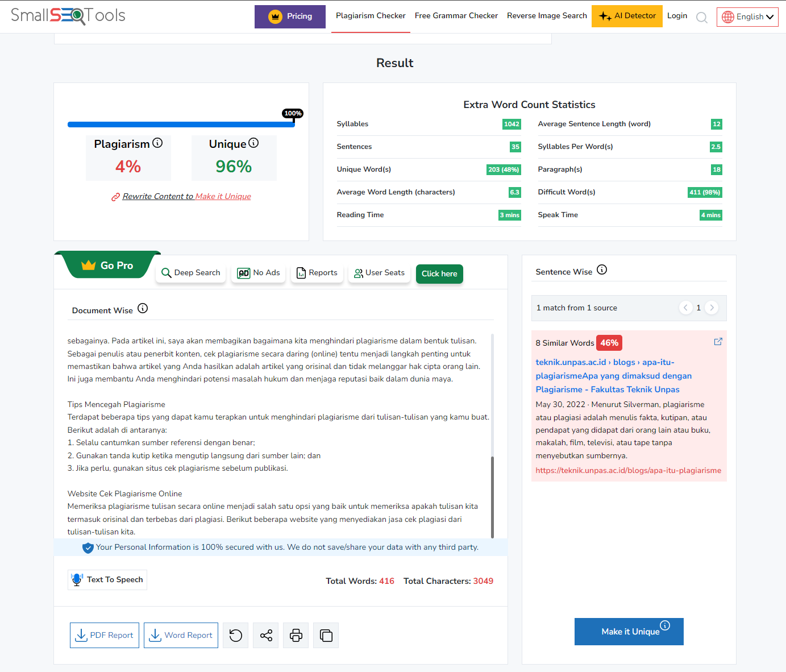This screenshot has width=786, height=672.
Task: Click the share icon below document
Action: tap(266, 636)
